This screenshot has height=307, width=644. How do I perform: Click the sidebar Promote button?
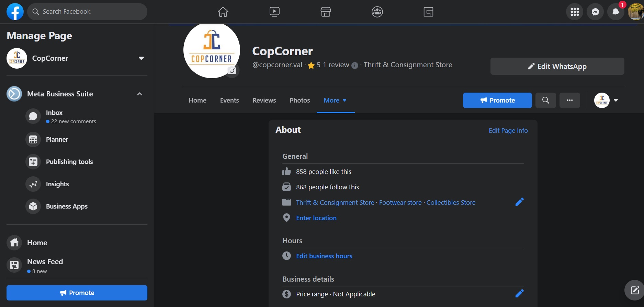point(77,293)
